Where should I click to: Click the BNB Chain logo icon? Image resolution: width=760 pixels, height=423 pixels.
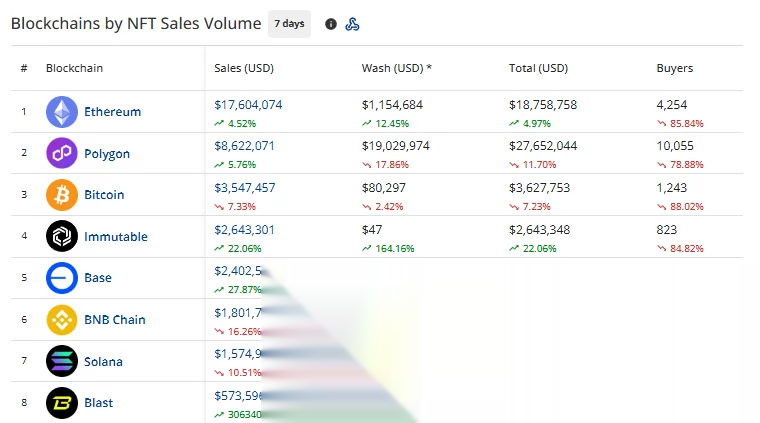[x=62, y=319]
